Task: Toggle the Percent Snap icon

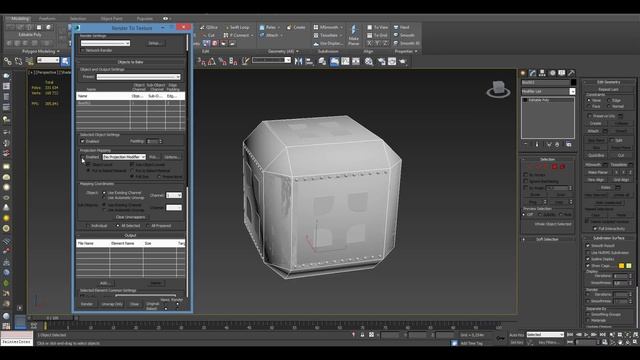Action: [222, 61]
